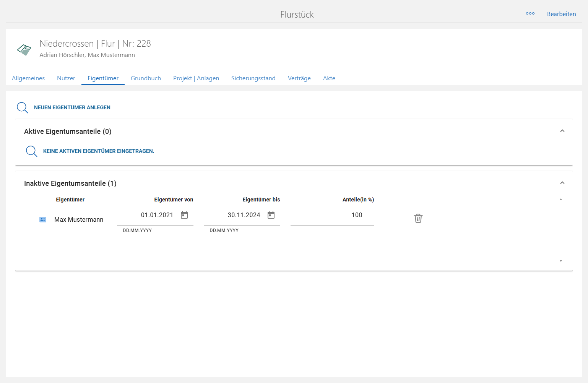Click Neuen Eigentümer anlegen
The image size is (588, 383).
pyautogui.click(x=72, y=108)
